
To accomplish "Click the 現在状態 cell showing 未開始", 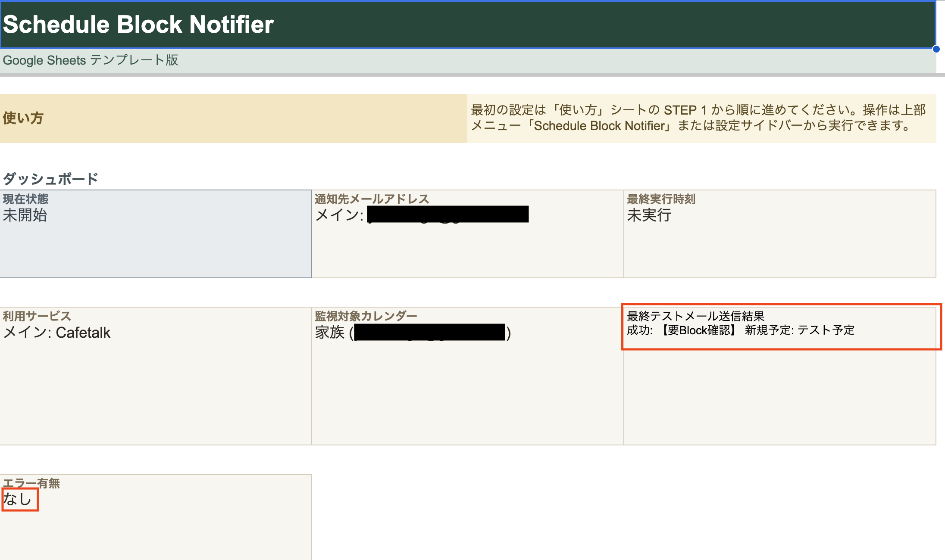I will (155, 233).
